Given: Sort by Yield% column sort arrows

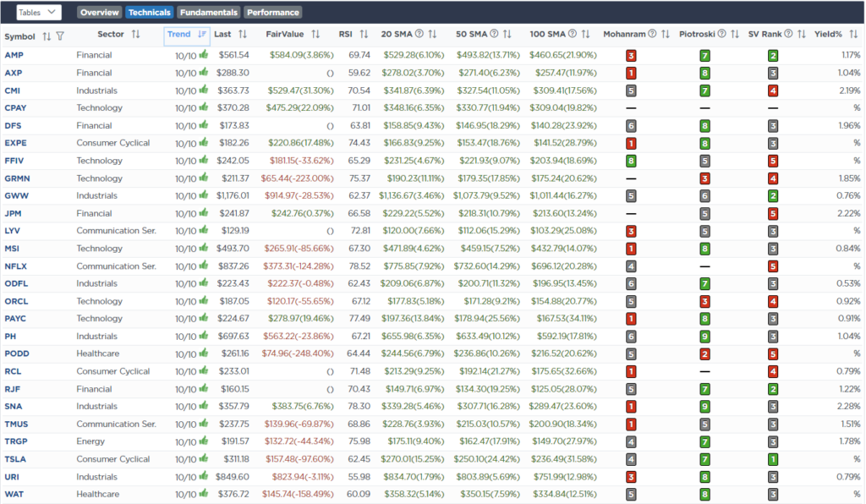Looking at the screenshot, I should pos(852,35).
